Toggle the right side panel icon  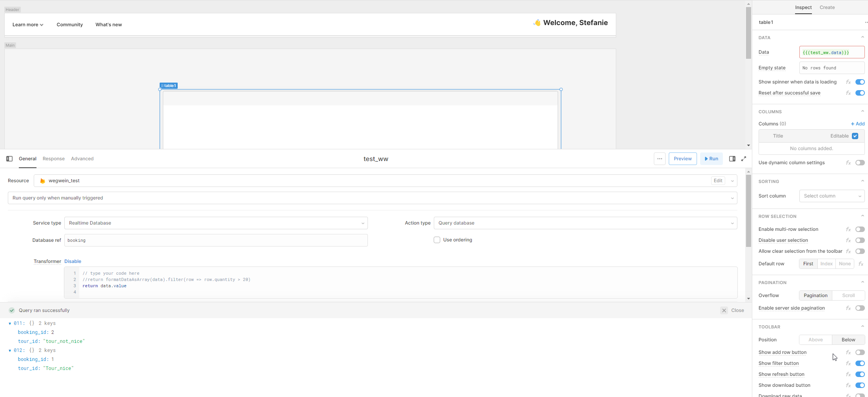(732, 159)
